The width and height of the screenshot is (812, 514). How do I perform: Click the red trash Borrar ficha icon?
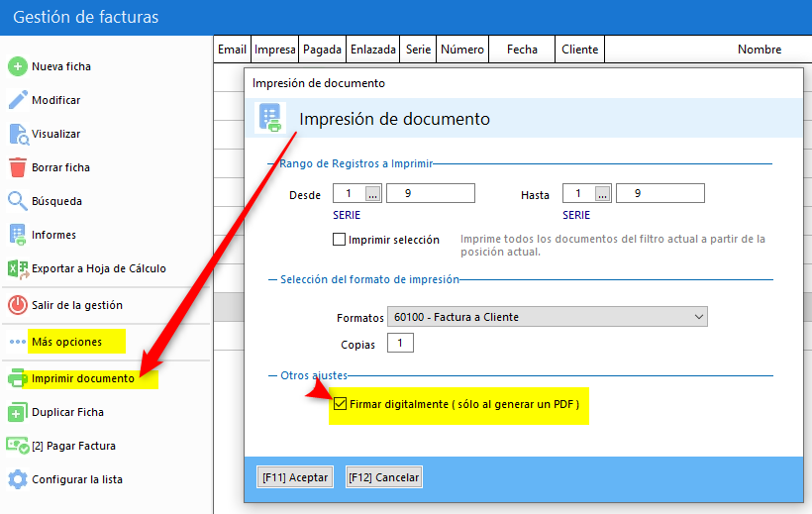(x=18, y=167)
